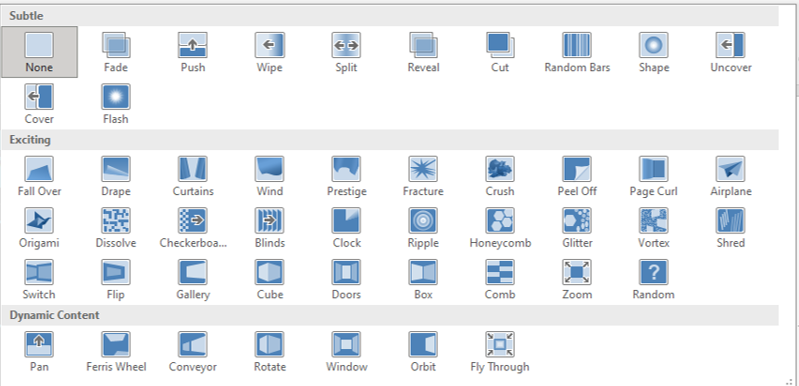Viewport: 799px width, 386px height.
Task: Select the Gallery transition
Action: click(x=193, y=279)
